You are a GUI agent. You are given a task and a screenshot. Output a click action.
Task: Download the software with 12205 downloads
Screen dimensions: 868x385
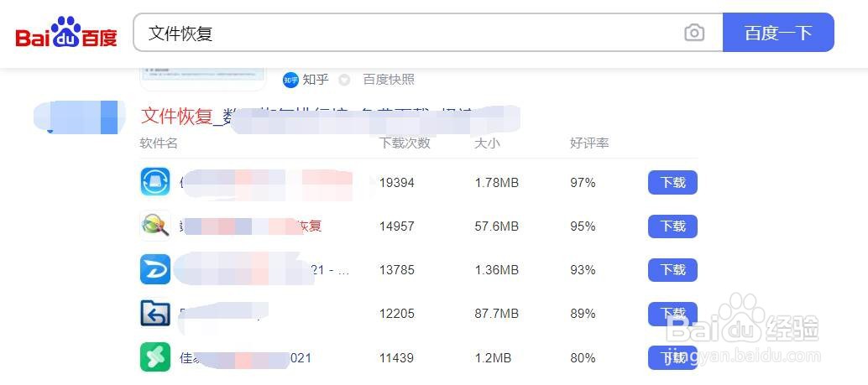click(x=672, y=314)
